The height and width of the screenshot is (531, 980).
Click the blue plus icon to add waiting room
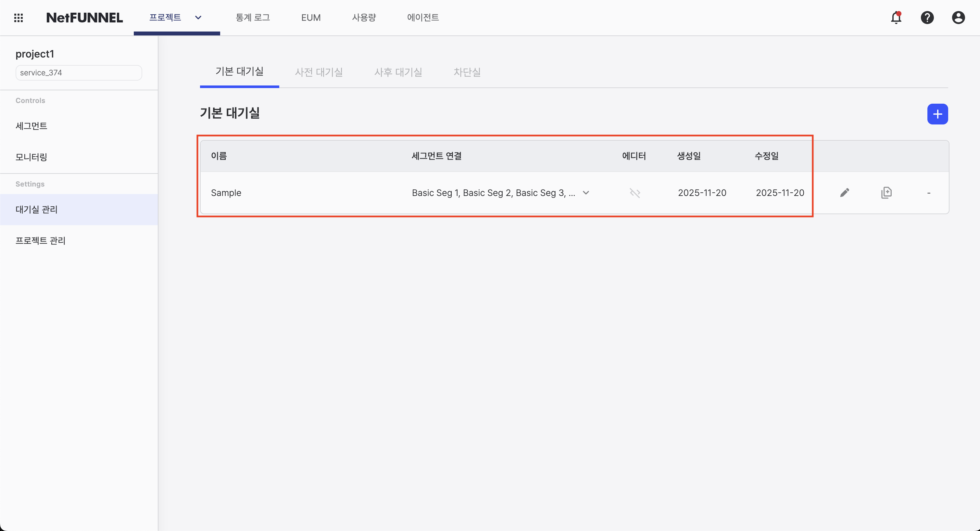coord(938,114)
